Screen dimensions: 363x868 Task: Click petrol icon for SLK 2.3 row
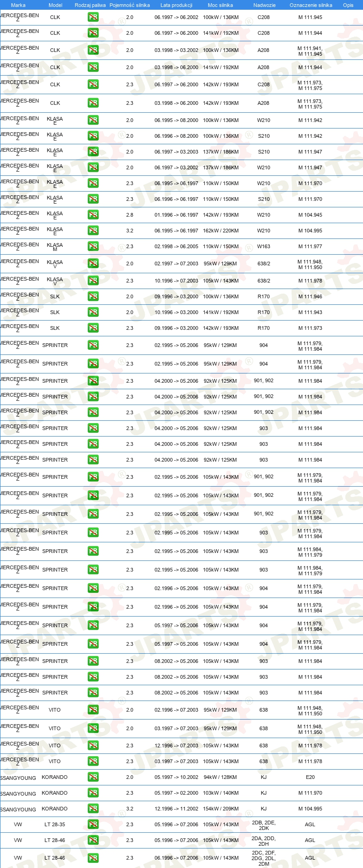pyautogui.click(x=93, y=328)
